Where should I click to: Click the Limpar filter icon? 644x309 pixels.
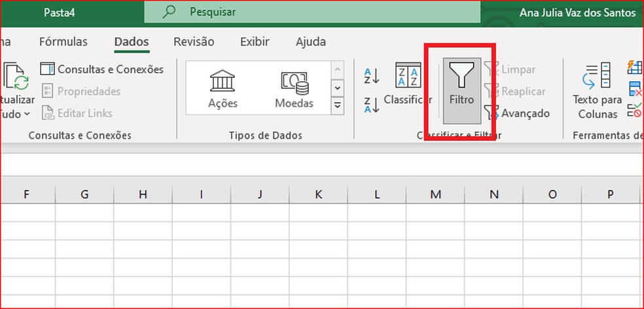click(491, 69)
